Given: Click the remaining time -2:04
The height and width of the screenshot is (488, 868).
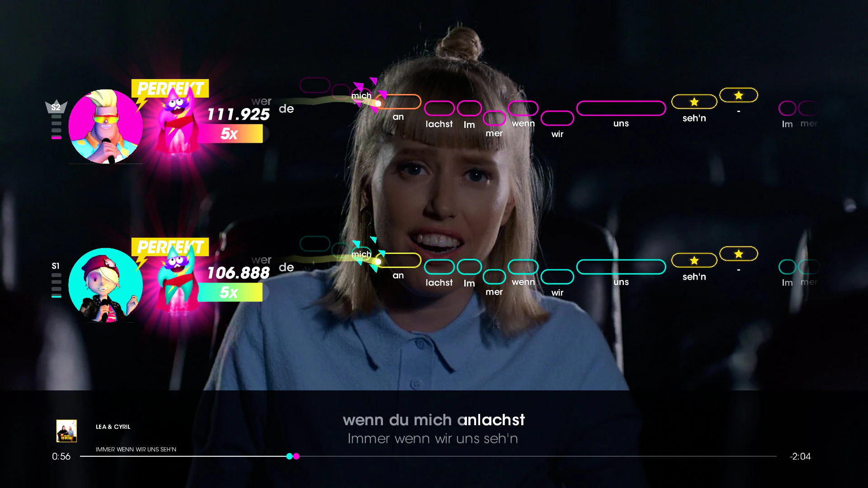Looking at the screenshot, I should pyautogui.click(x=800, y=456).
